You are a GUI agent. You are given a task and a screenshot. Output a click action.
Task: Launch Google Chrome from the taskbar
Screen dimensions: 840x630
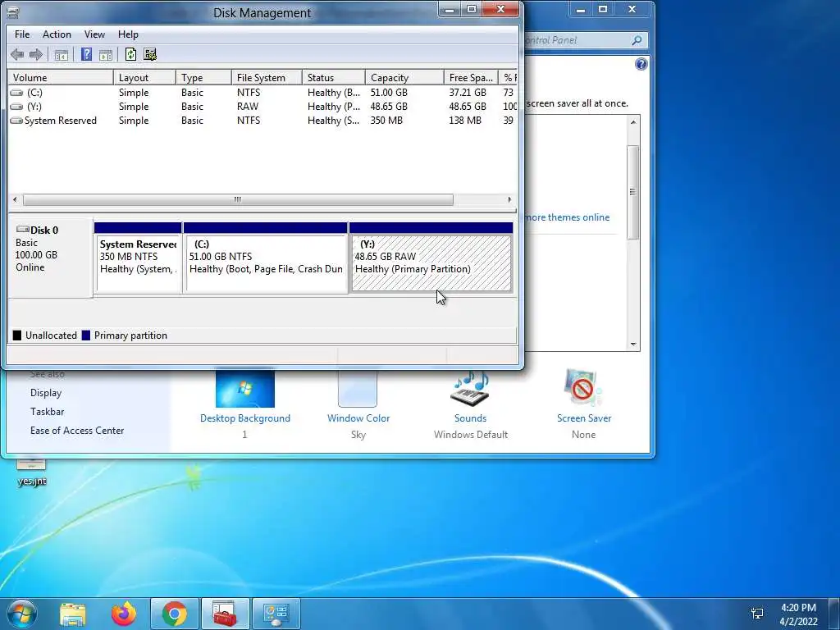tap(174, 614)
